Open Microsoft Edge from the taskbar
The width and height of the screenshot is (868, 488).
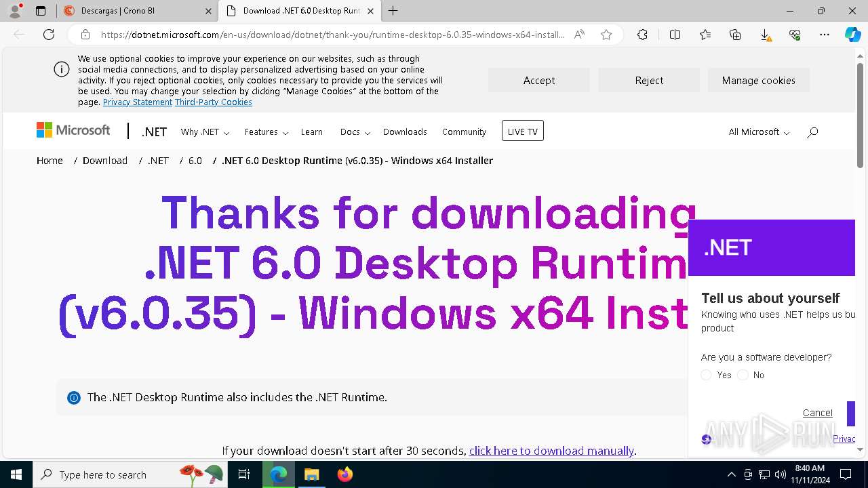tap(279, 474)
